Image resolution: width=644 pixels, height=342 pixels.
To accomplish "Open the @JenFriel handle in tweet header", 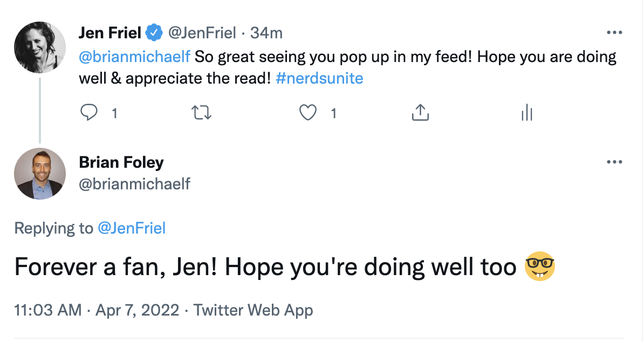I will pyautogui.click(x=202, y=33).
